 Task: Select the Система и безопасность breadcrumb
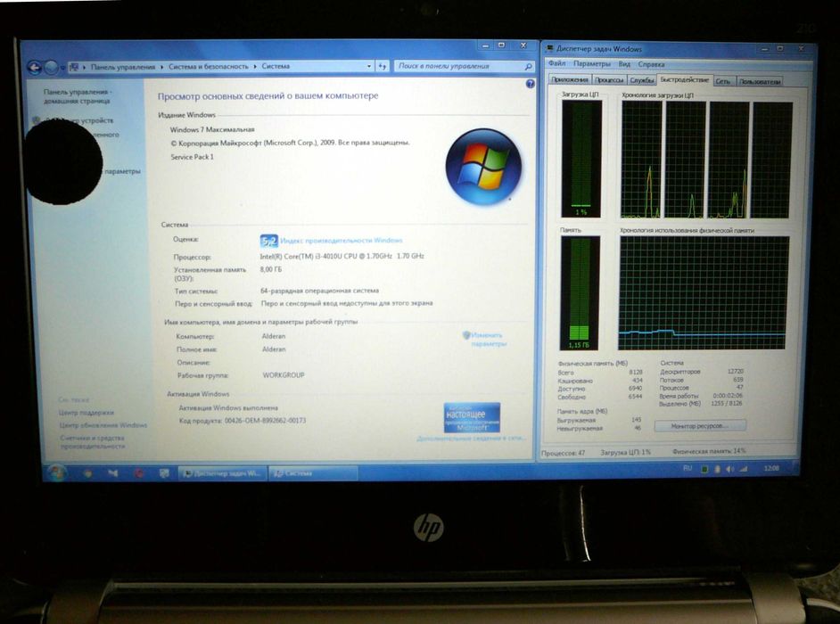(x=209, y=67)
